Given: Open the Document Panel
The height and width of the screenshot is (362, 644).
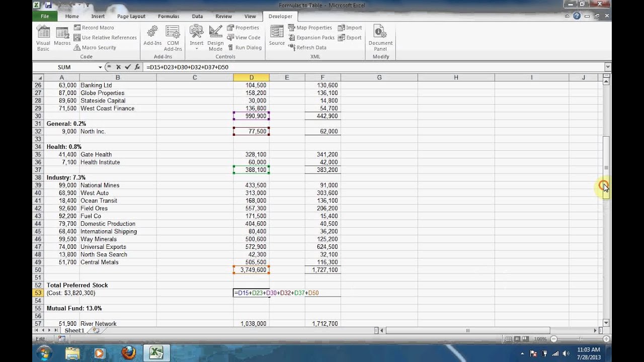Looking at the screenshot, I should coord(380,38).
